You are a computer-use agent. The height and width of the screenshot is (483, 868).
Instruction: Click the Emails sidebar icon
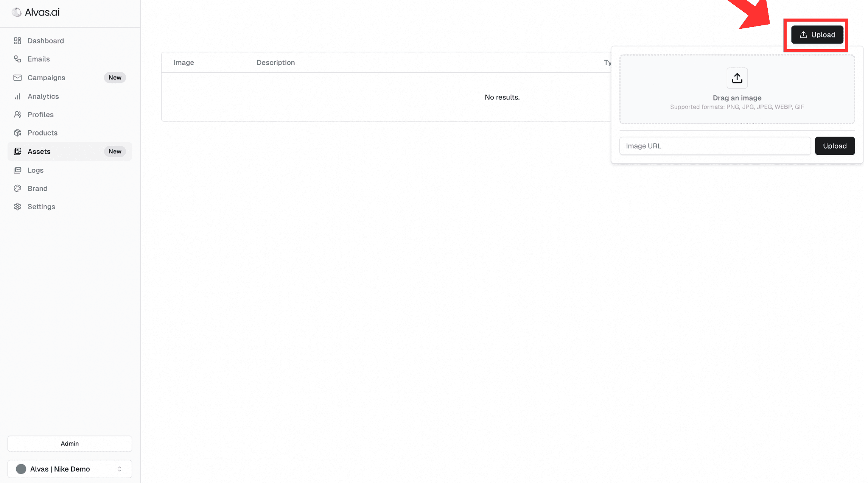[x=17, y=59]
